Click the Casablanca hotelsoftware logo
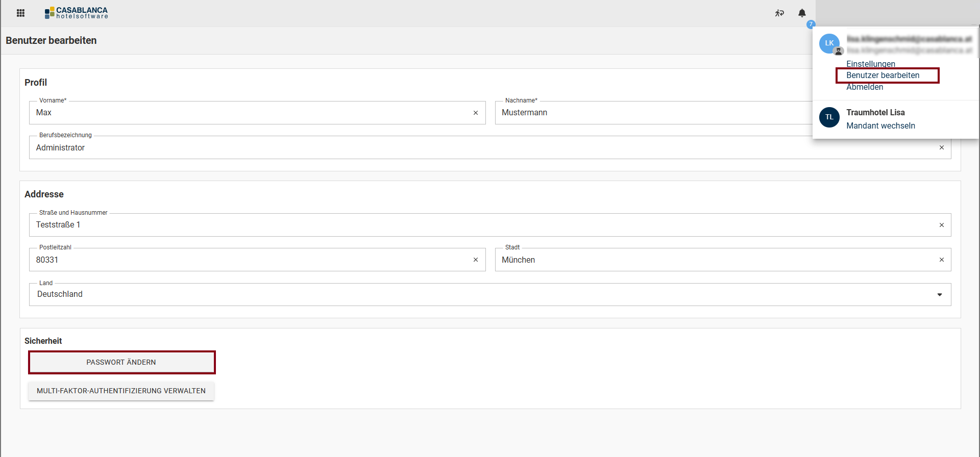The image size is (980, 457). coord(77,13)
